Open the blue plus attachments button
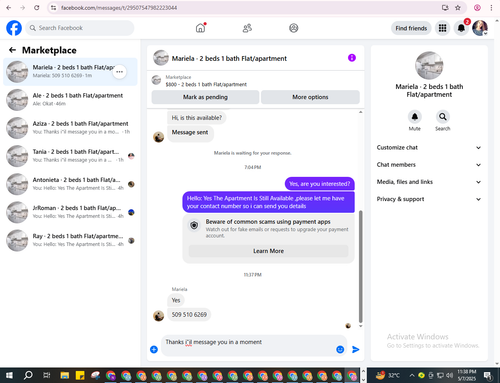The image size is (500, 383). pyautogui.click(x=154, y=349)
